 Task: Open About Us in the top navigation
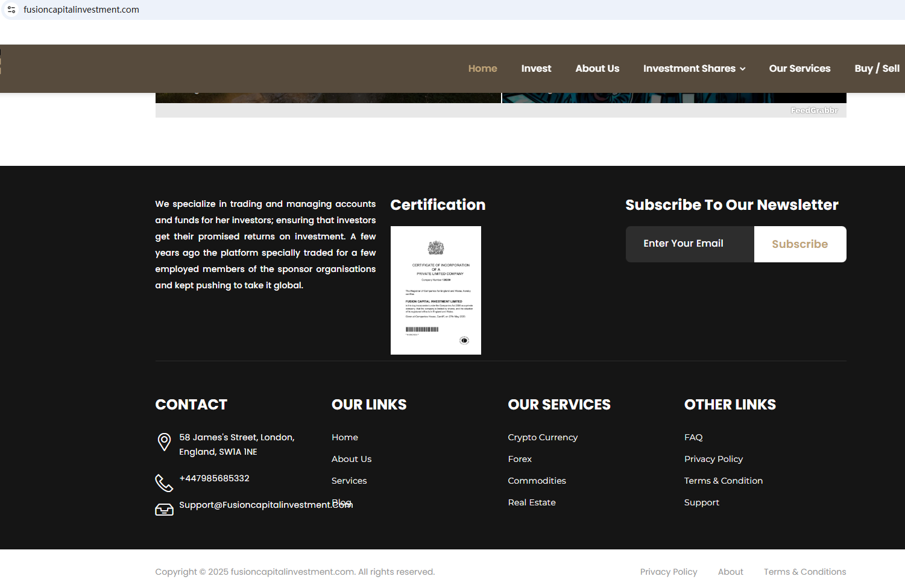click(x=597, y=69)
